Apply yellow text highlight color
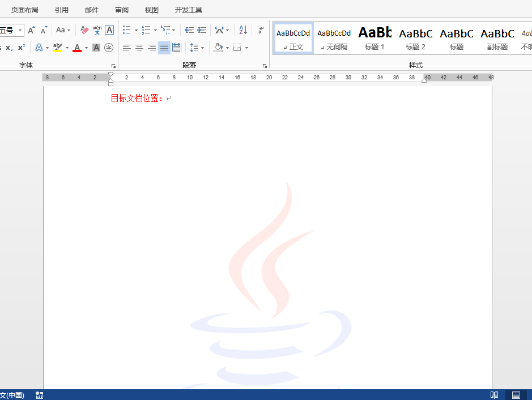532x400 pixels. coord(58,48)
